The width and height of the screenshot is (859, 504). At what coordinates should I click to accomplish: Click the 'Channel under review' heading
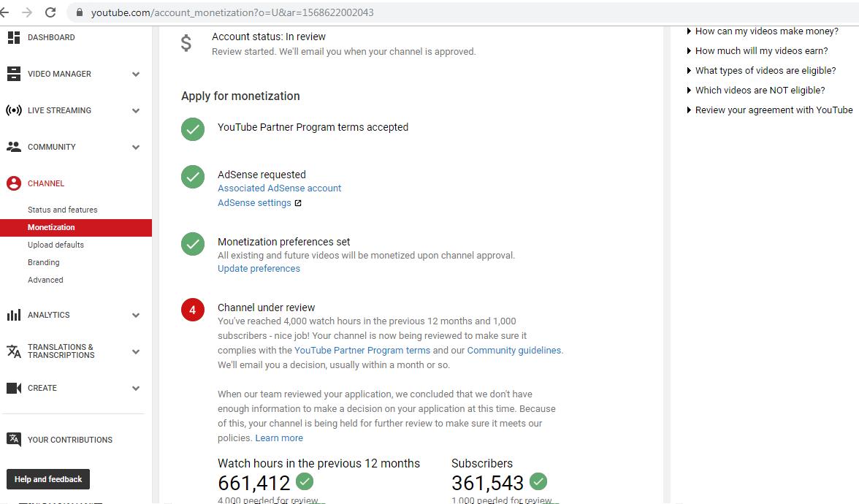click(x=266, y=308)
